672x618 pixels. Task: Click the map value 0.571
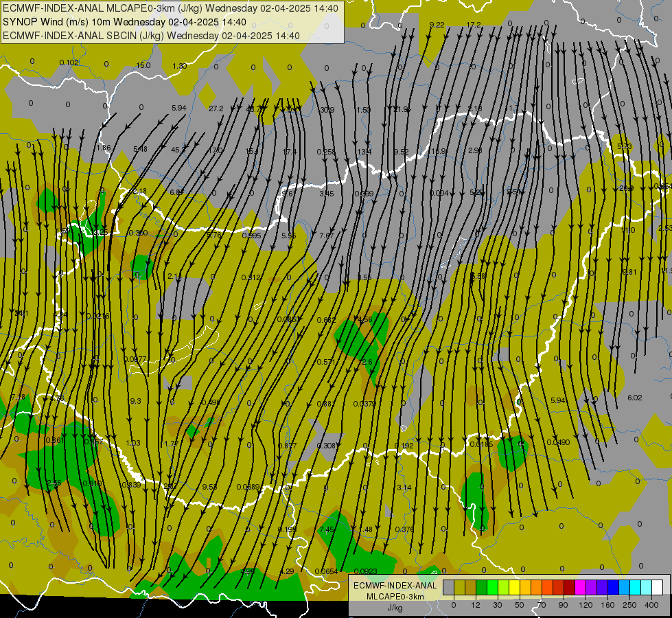326,363
